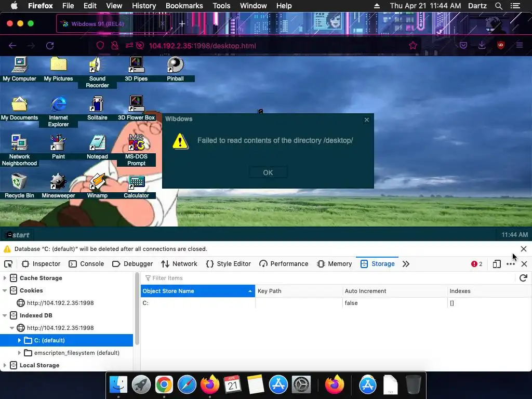532x399 pixels.
Task: Switch to the Console tab
Action: 86,264
